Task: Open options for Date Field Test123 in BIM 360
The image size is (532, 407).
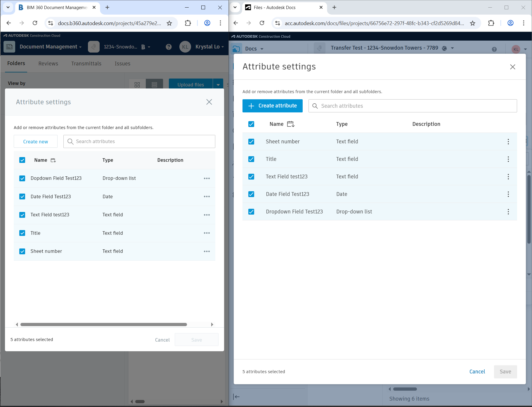Action: (207, 196)
